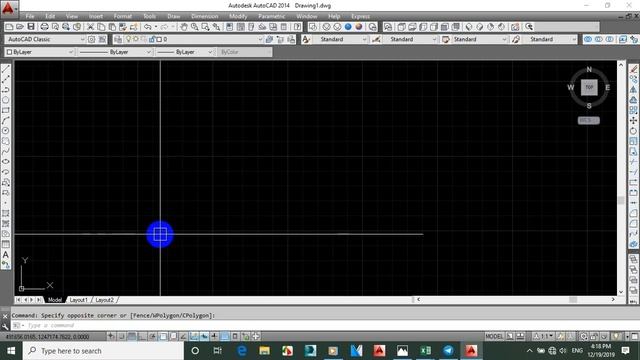Click the MODEL button in status bar

tap(494, 336)
